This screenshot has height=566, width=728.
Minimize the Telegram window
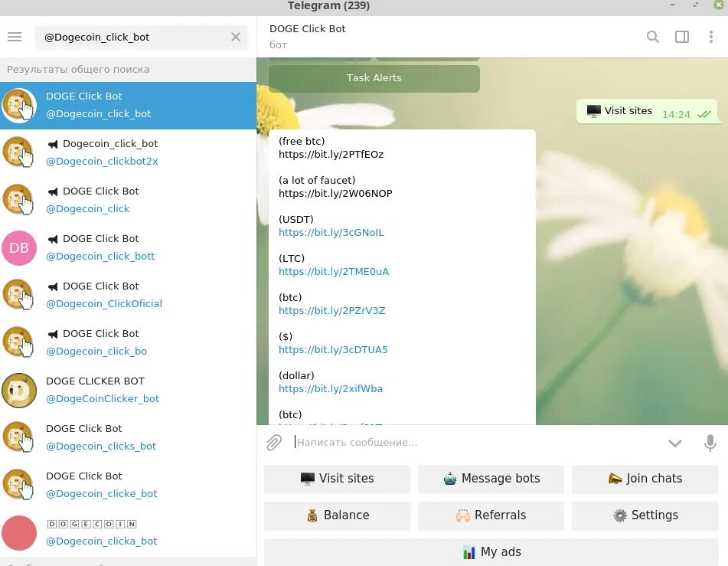click(x=673, y=5)
